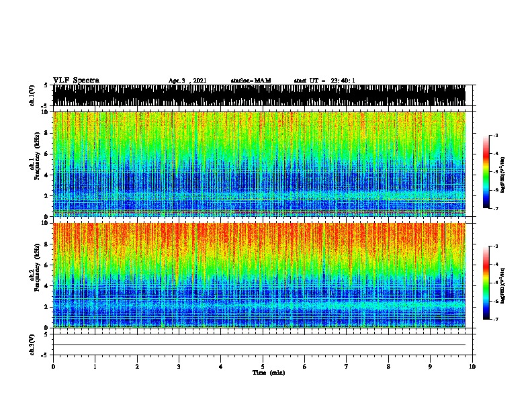Click the ch.1(V) waveform strip at top
This screenshot has width=532, height=411.
[259, 95]
